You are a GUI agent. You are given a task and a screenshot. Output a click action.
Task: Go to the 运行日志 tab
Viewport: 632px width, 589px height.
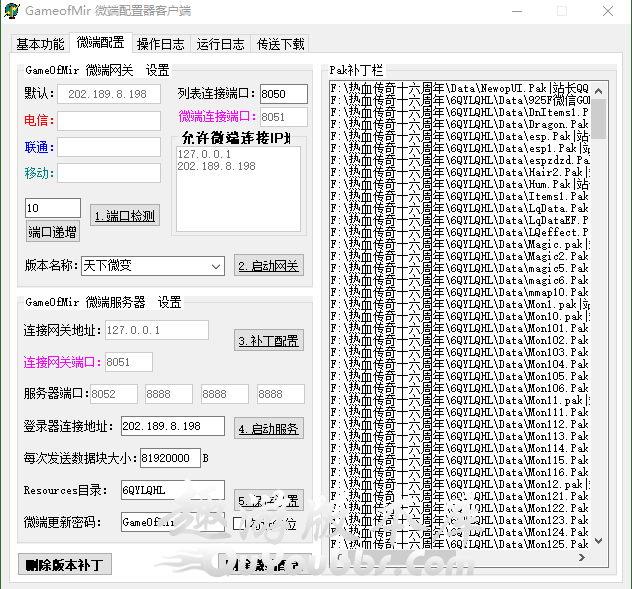[220, 44]
